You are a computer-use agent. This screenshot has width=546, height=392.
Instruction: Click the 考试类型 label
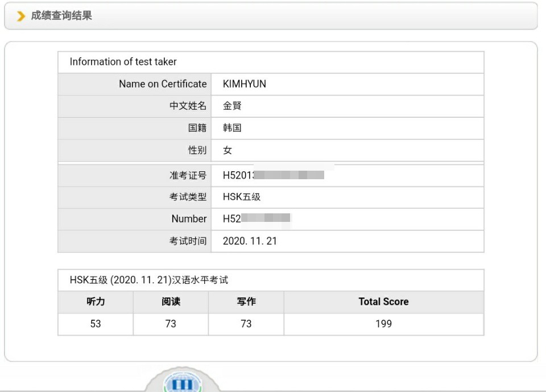click(x=188, y=197)
